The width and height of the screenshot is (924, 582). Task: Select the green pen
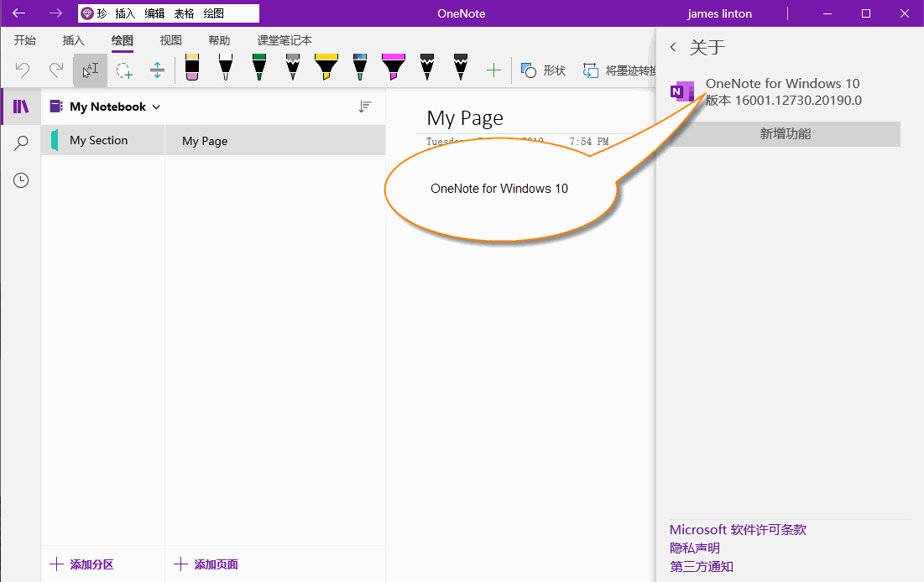pos(259,67)
